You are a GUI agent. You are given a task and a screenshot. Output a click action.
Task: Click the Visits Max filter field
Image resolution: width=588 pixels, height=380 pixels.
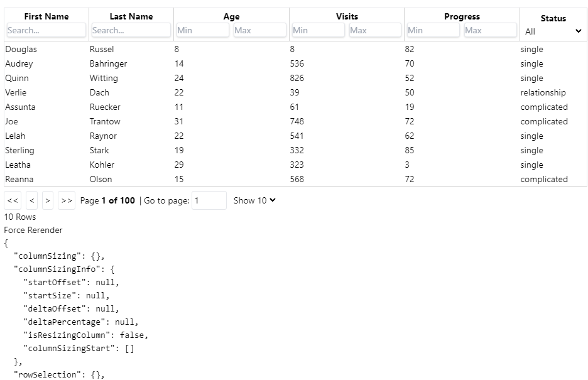point(374,30)
